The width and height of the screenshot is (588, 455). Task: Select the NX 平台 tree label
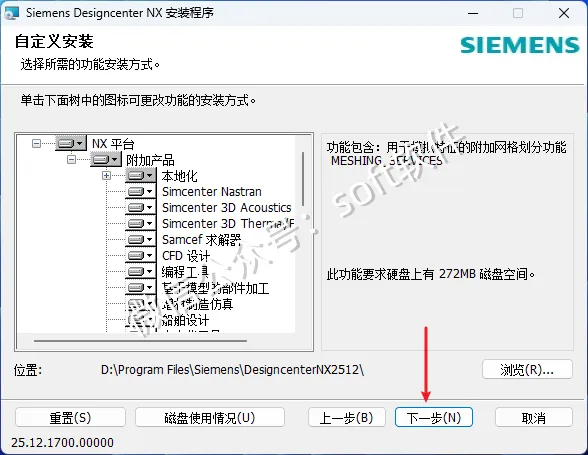click(113, 144)
